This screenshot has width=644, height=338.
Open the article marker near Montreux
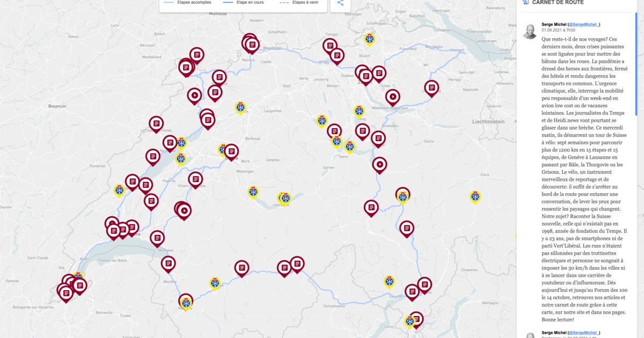click(157, 238)
